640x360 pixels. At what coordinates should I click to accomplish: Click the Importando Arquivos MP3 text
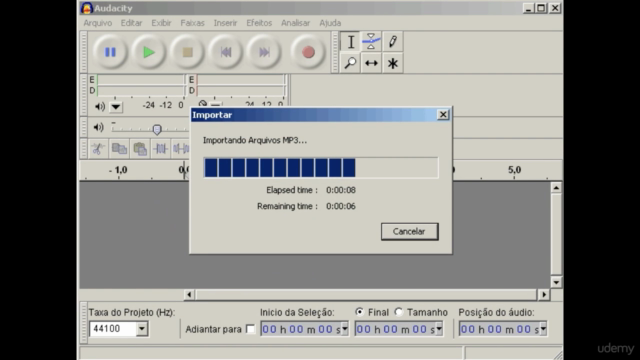coord(255,140)
